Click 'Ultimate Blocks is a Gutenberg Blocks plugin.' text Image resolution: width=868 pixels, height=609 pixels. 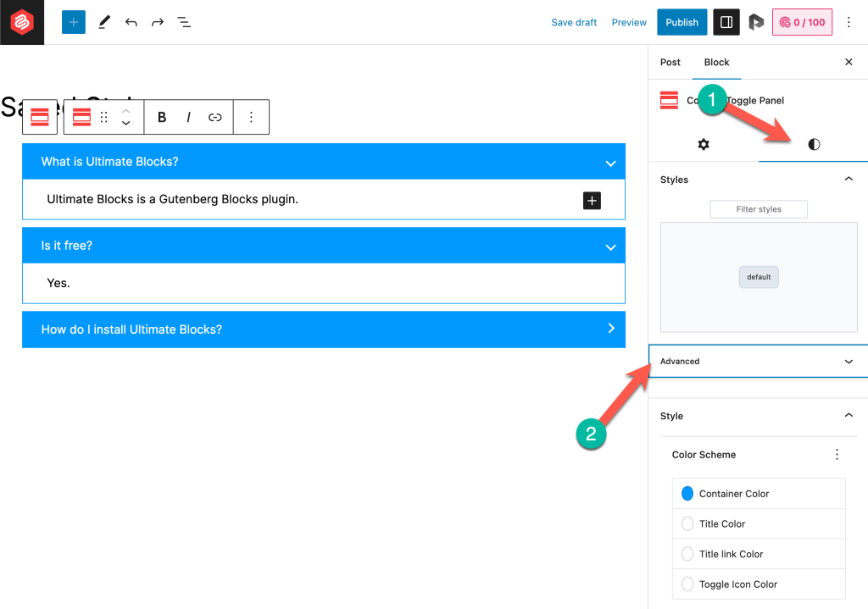[x=172, y=199]
